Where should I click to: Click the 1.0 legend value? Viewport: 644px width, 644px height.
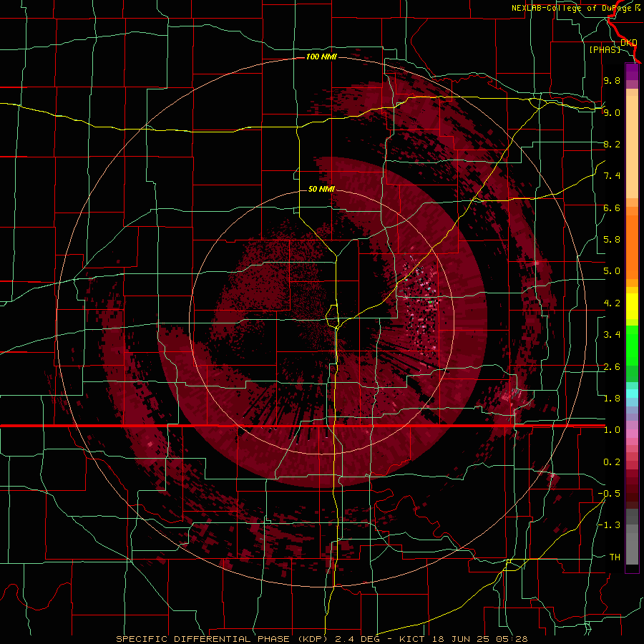[612, 430]
